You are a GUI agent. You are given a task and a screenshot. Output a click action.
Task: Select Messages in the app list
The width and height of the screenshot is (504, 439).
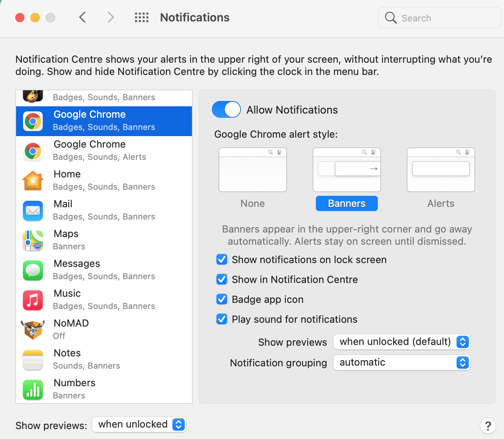(x=104, y=270)
